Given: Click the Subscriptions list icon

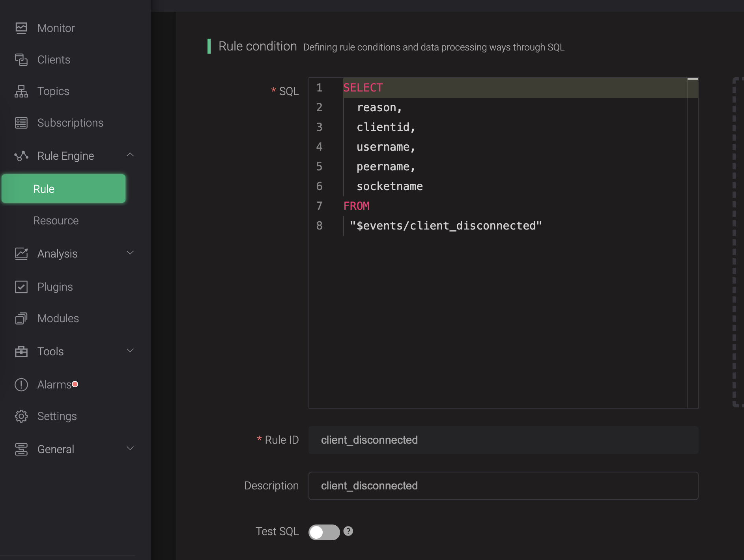Looking at the screenshot, I should pos(21,123).
